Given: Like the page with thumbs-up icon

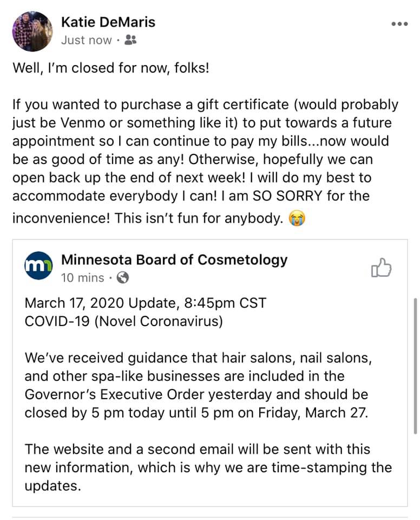Looking at the screenshot, I should pyautogui.click(x=381, y=268).
